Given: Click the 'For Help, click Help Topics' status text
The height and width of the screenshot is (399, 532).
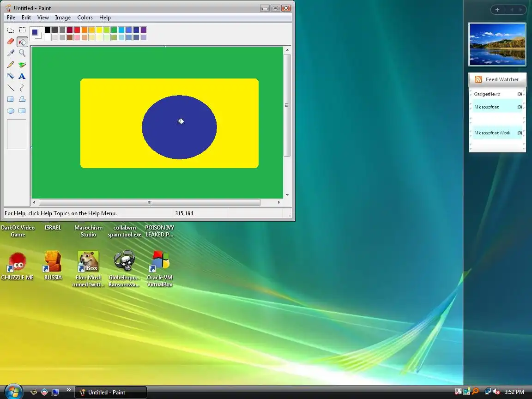Looking at the screenshot, I should (60, 213).
